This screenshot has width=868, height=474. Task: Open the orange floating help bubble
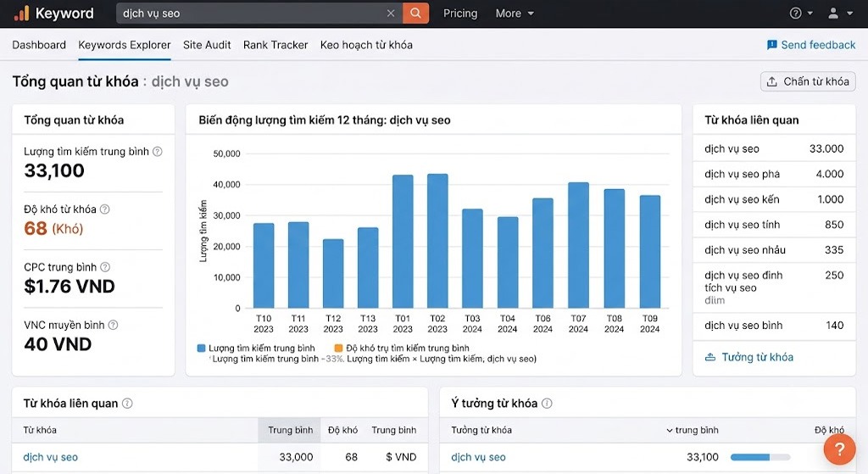[x=839, y=449]
